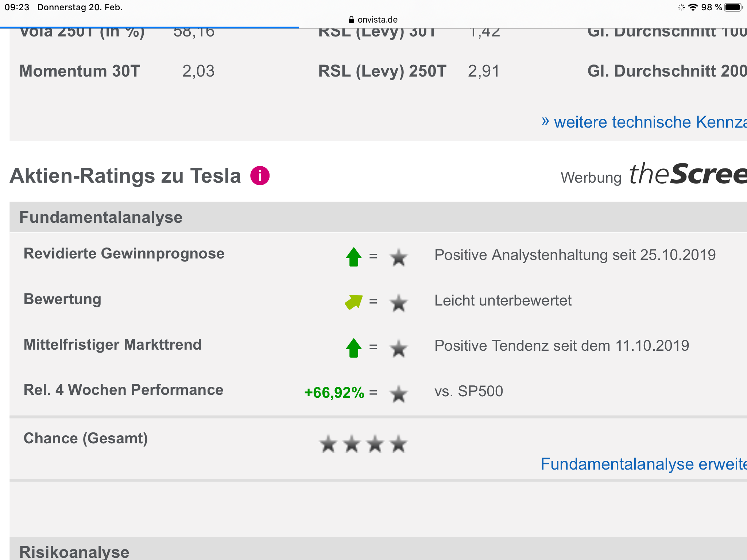Toggle the star beside Positive Analystenhaltung seit 25.10.2019

coord(398,257)
